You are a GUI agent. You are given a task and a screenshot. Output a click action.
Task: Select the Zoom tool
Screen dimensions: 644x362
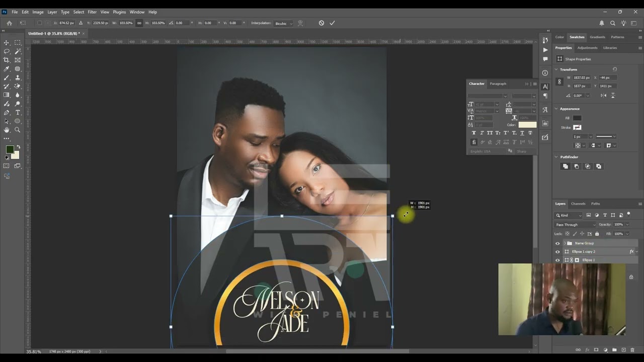18,130
